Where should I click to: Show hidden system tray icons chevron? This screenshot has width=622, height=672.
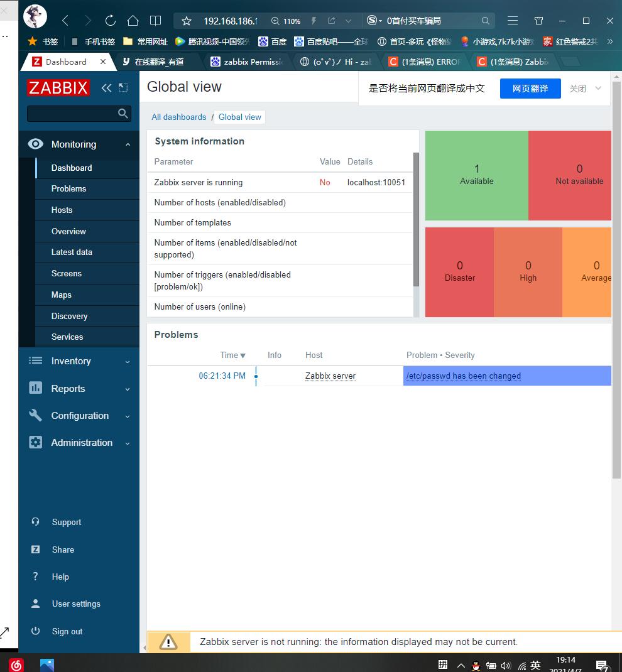[x=461, y=666]
